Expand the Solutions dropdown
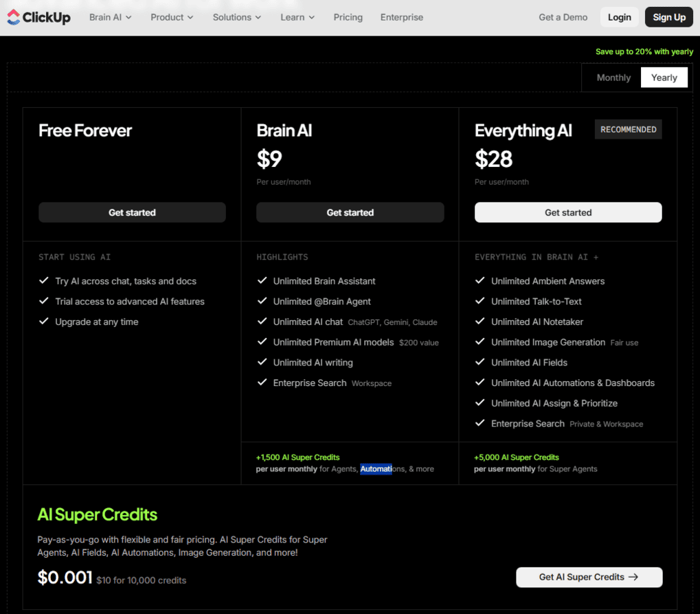This screenshot has width=700, height=614. 236,17
